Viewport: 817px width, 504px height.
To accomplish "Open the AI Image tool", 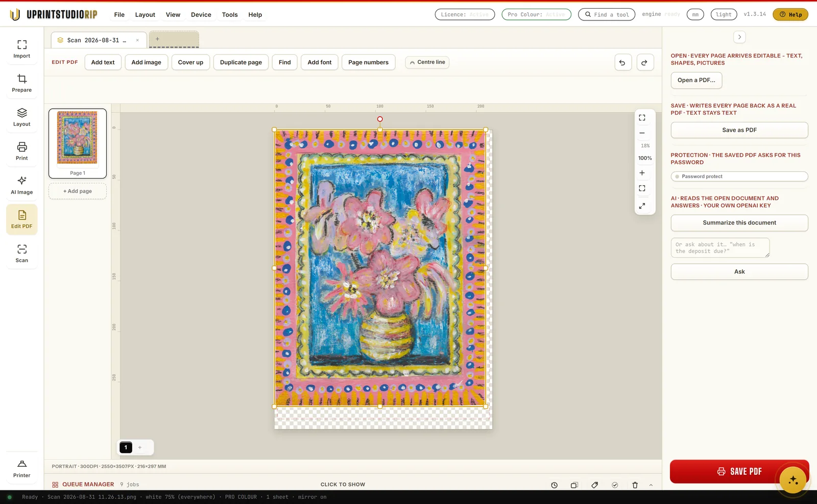I will click(22, 186).
